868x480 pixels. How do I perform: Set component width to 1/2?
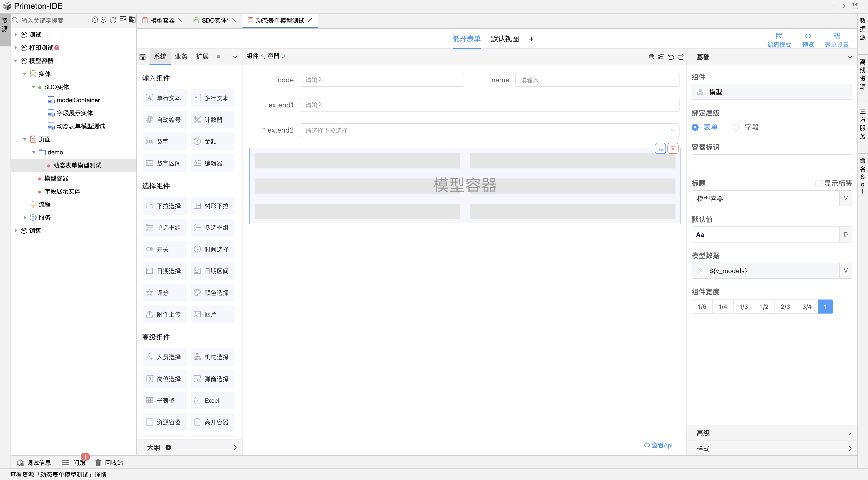[764, 307]
